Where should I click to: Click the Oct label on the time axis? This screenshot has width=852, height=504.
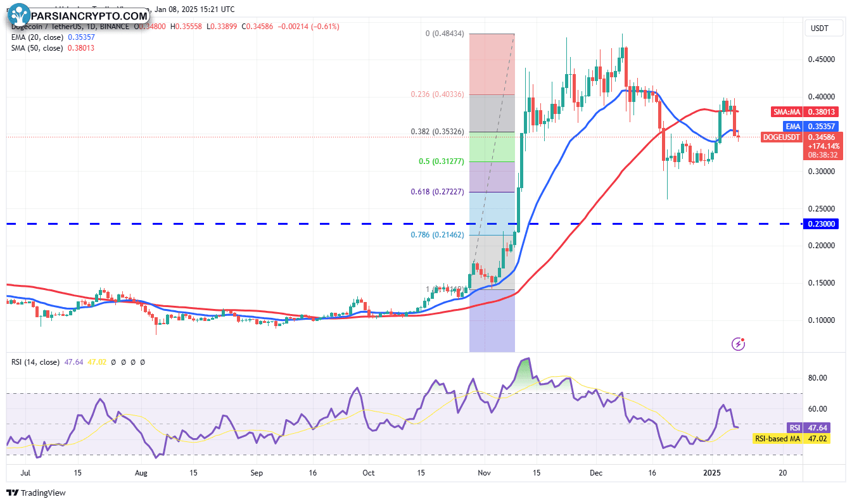(x=368, y=473)
